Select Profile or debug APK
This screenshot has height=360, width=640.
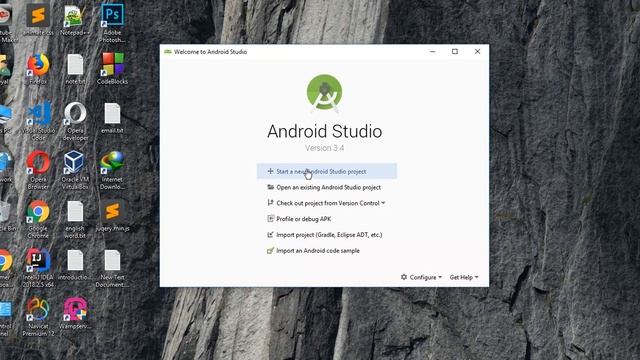[299, 219]
